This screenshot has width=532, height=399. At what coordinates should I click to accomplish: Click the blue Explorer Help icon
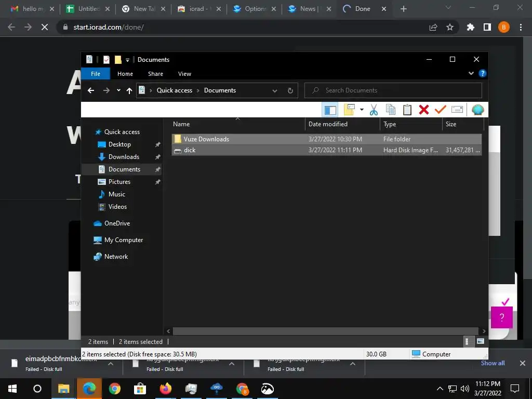point(482,73)
